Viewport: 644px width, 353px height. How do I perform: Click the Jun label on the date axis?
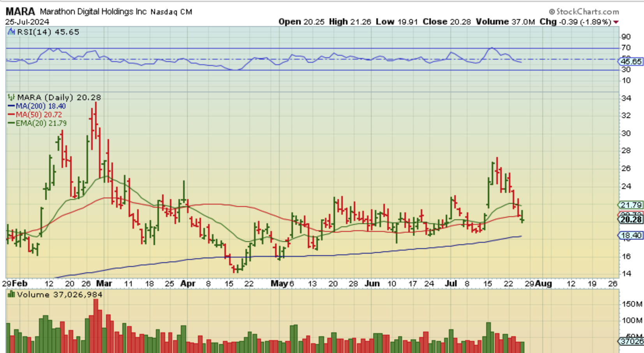tap(372, 284)
